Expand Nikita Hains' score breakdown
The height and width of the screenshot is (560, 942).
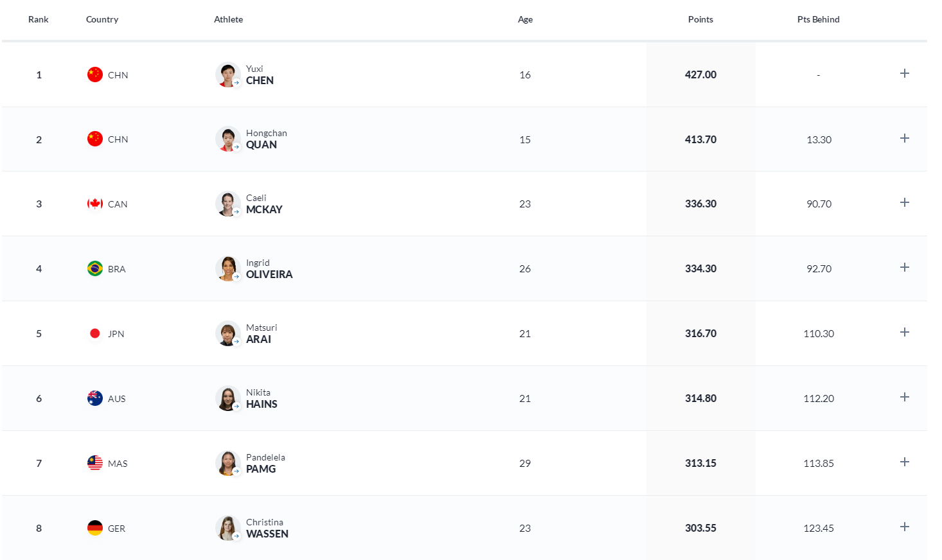pos(904,397)
